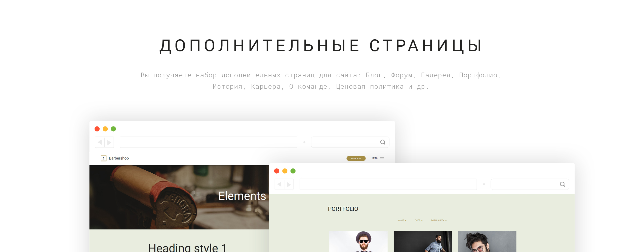Click the Elements hero banner title

click(x=242, y=196)
